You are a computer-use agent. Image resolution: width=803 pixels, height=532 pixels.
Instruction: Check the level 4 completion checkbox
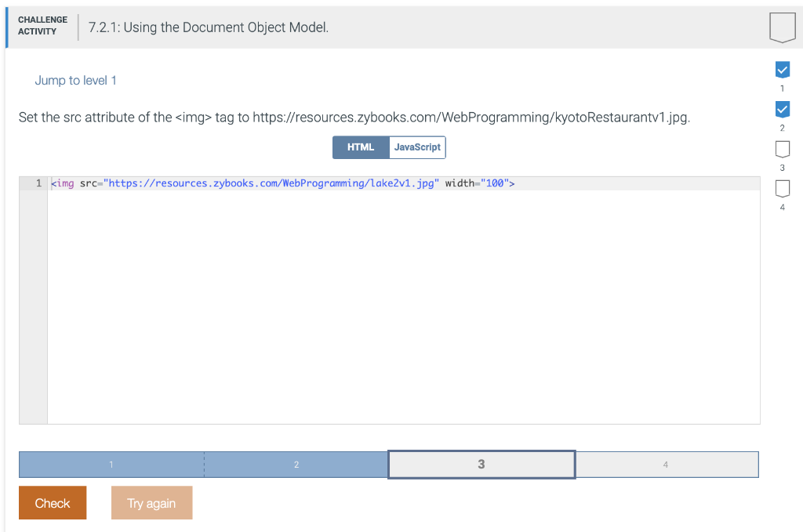click(782, 188)
